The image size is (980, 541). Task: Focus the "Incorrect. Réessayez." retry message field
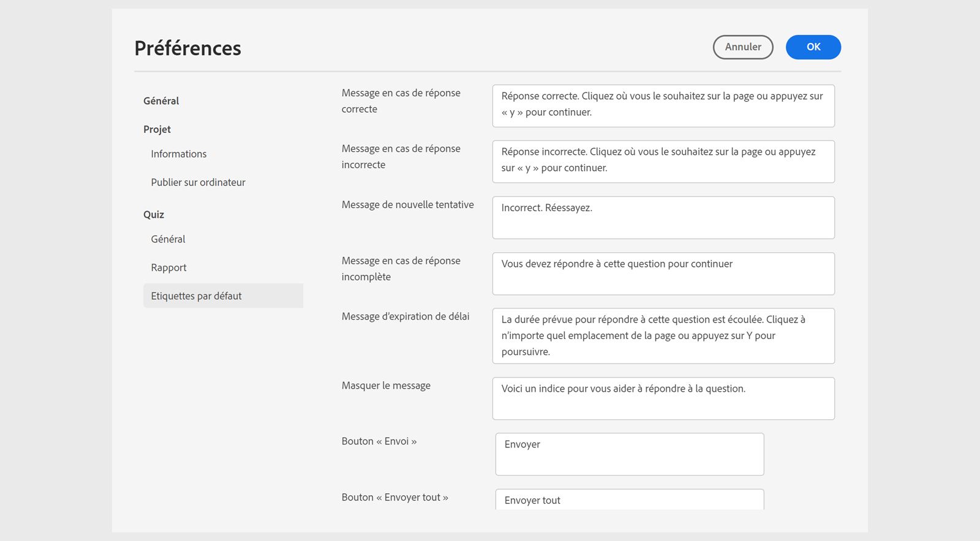coord(663,217)
